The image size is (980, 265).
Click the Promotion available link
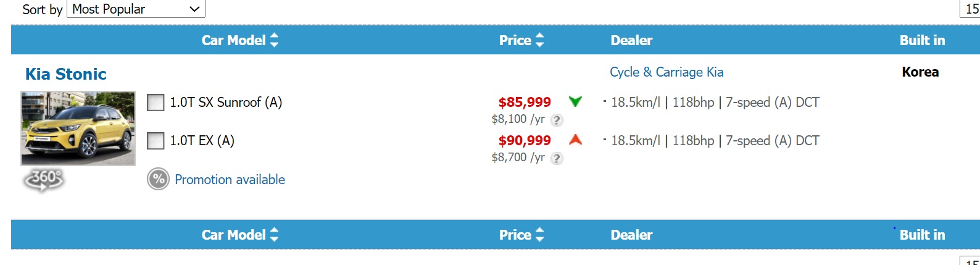(230, 180)
